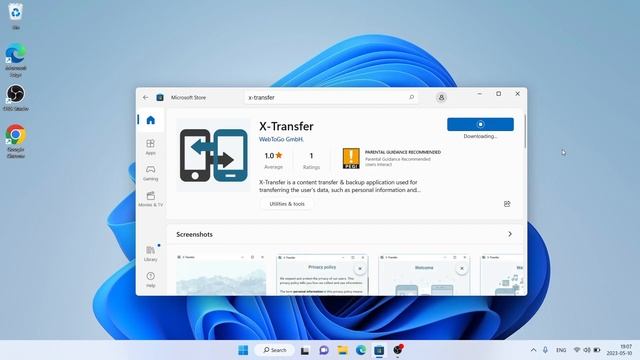640x360 pixels.
Task: Click the search magnifier icon in Store
Action: click(411, 97)
